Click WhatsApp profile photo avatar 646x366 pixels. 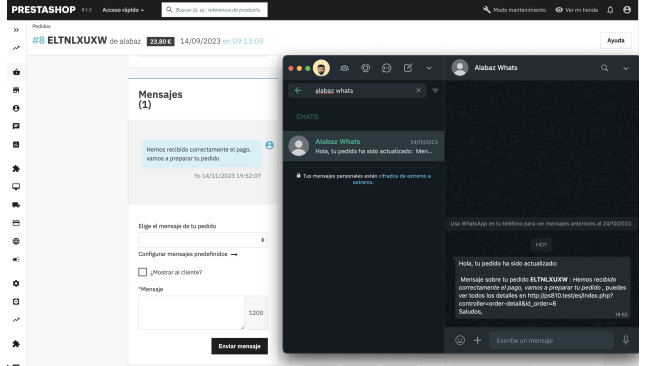(x=321, y=68)
